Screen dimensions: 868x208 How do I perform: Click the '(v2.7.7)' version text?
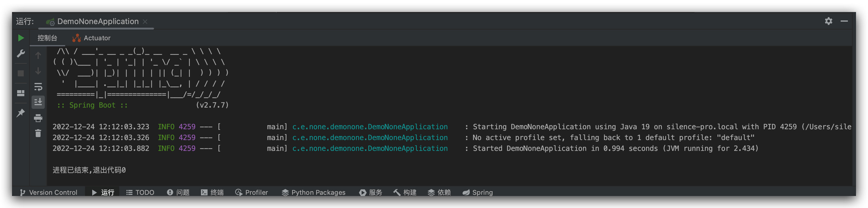pyautogui.click(x=212, y=106)
